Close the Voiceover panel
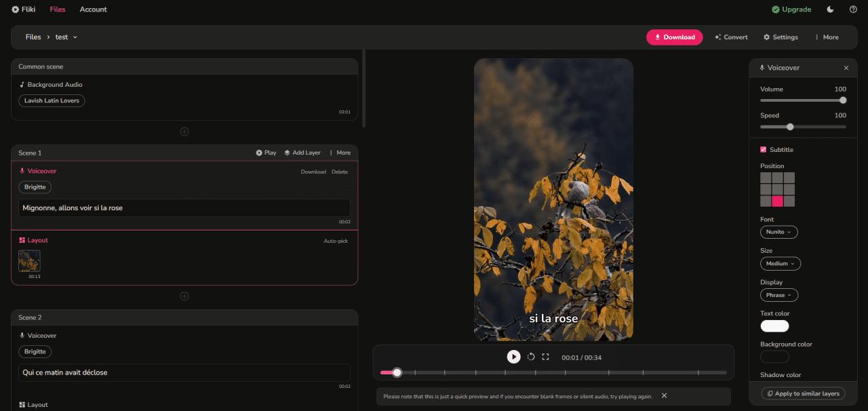Image resolution: width=868 pixels, height=411 pixels. coord(846,68)
